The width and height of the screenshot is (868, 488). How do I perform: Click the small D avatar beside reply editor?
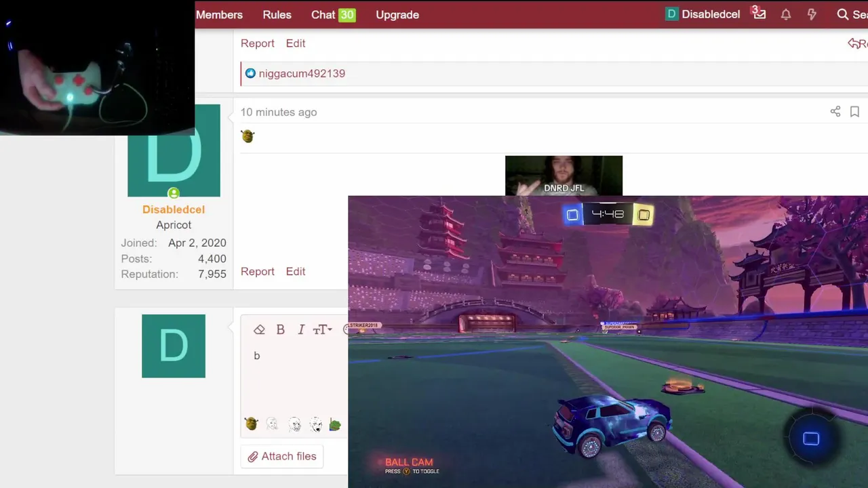click(x=174, y=346)
